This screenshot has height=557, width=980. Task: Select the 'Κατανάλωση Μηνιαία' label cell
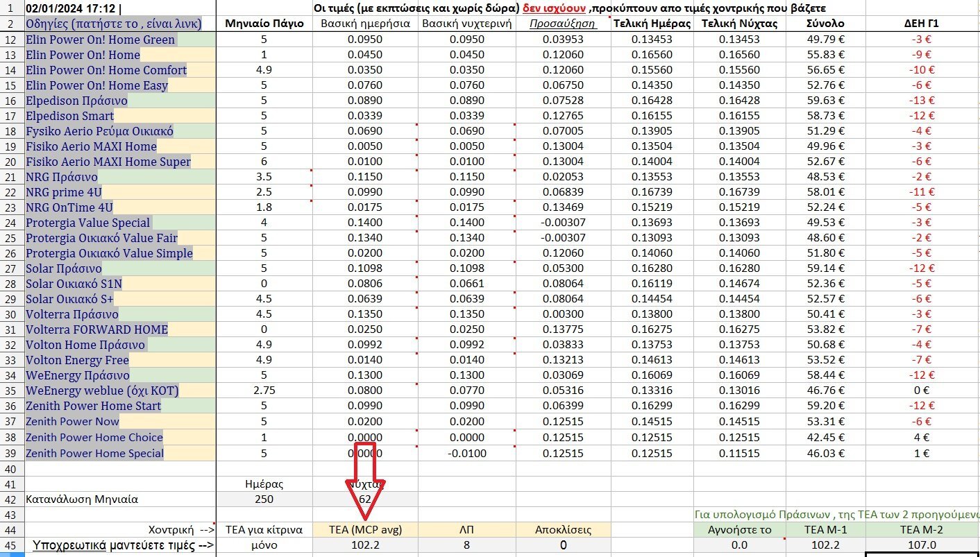[x=119, y=499]
